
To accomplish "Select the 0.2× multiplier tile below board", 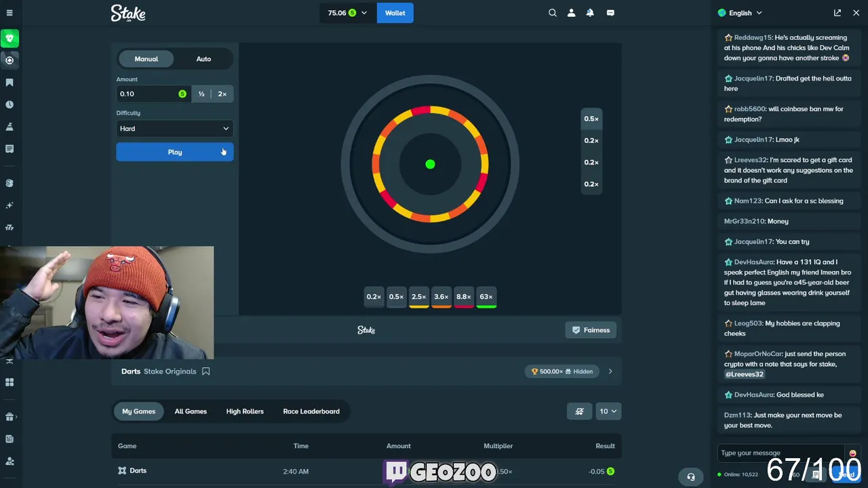I will pyautogui.click(x=374, y=297).
